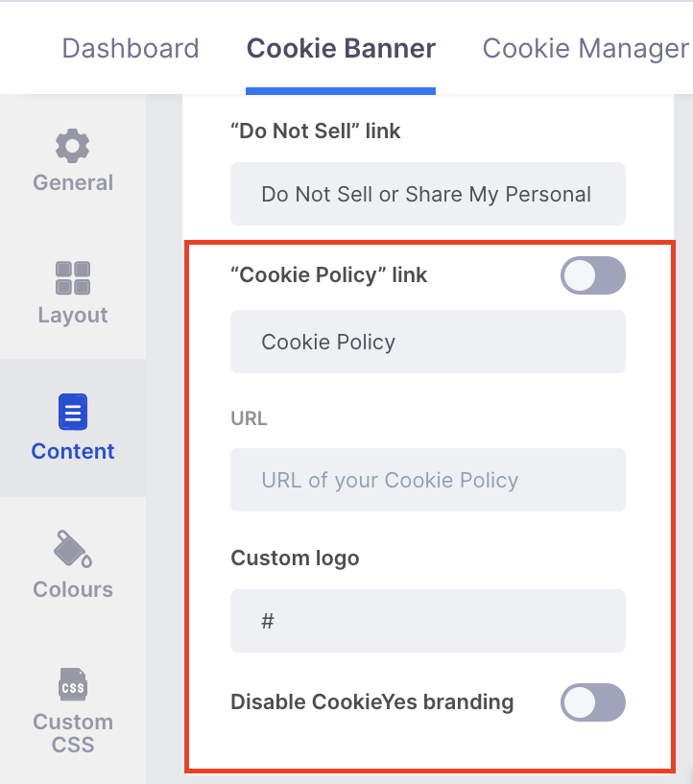Open Colours via the paint bucket icon
The height and width of the screenshot is (784, 693).
coord(73,549)
